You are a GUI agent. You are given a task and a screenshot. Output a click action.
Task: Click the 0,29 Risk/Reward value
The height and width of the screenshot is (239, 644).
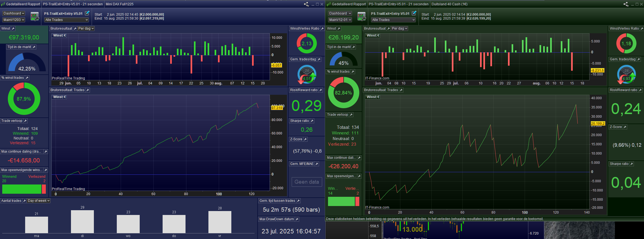click(306, 106)
